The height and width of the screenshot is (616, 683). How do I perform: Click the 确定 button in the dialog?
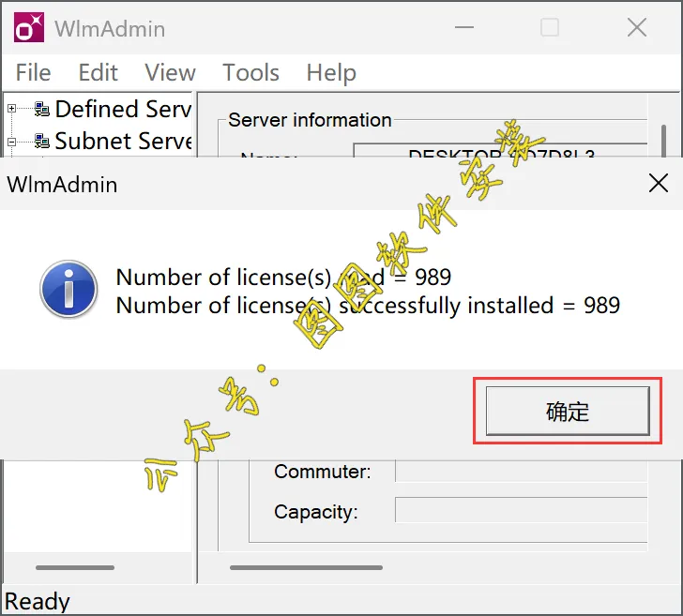coord(568,411)
